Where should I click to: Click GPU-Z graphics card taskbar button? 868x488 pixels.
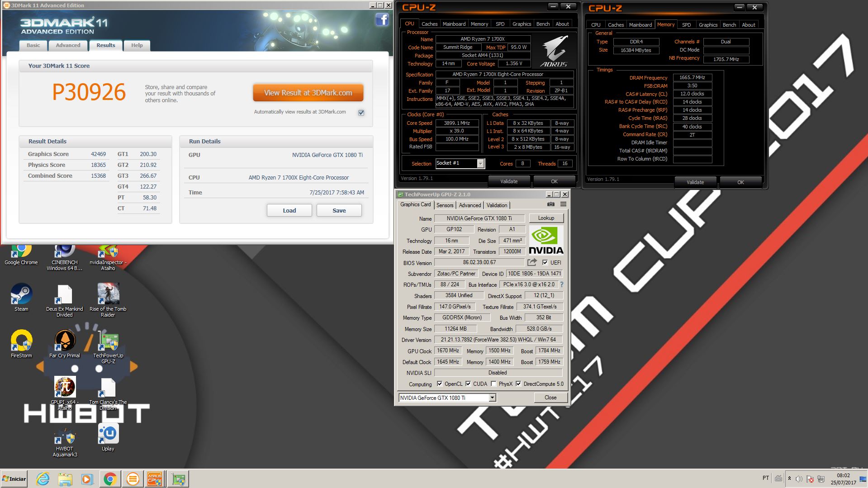(178, 479)
